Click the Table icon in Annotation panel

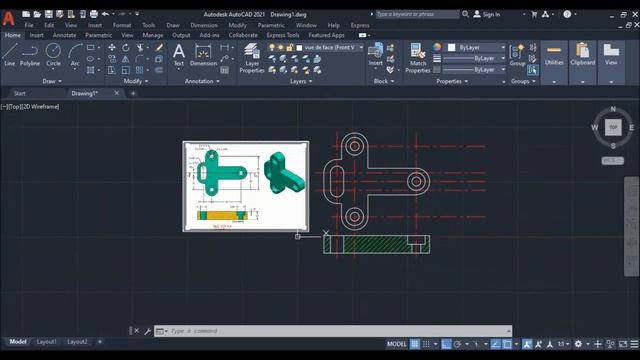224,70
